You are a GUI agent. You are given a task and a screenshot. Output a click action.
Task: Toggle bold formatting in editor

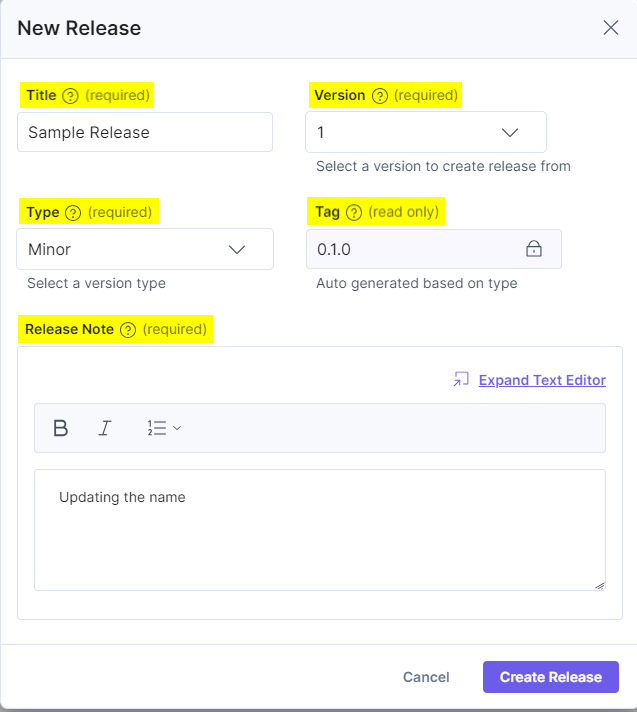(x=60, y=428)
